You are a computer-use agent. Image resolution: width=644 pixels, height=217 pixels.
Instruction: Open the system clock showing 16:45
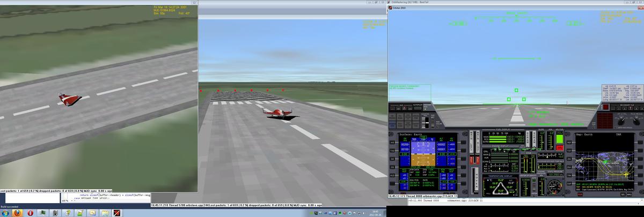tap(375, 213)
